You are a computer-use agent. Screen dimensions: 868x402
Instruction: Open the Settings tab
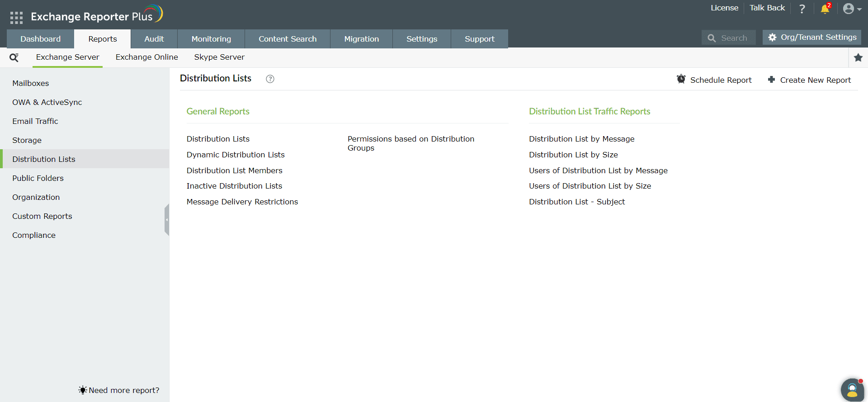422,39
